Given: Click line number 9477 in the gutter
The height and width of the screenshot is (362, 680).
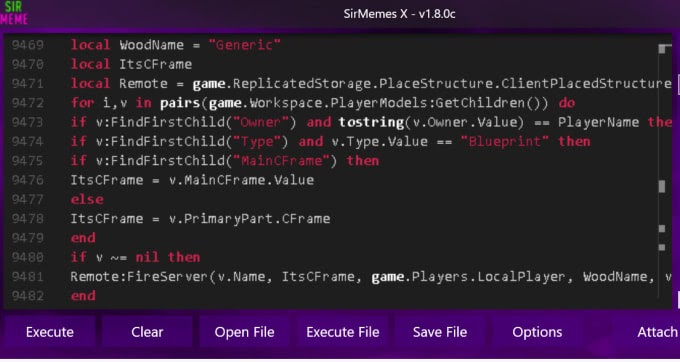Looking at the screenshot, I should (27, 199).
